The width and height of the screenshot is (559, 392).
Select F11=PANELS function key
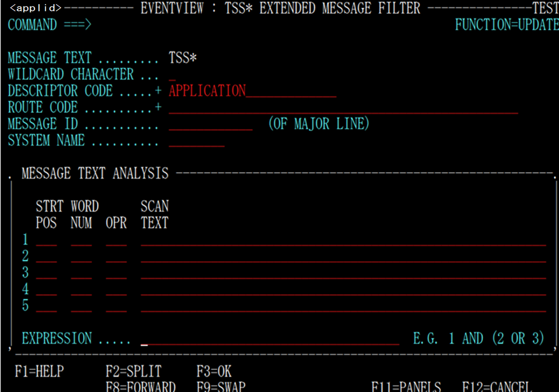point(406,386)
